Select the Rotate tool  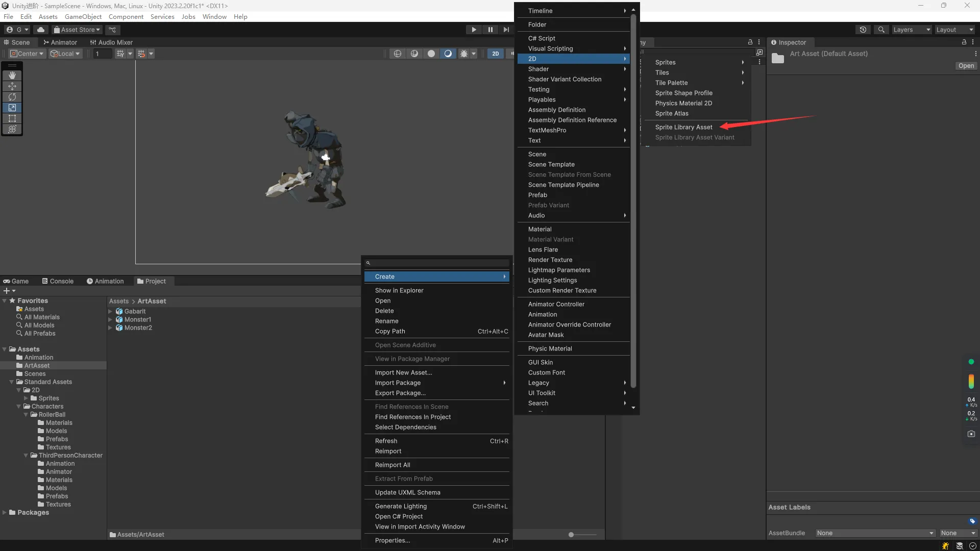[12, 97]
